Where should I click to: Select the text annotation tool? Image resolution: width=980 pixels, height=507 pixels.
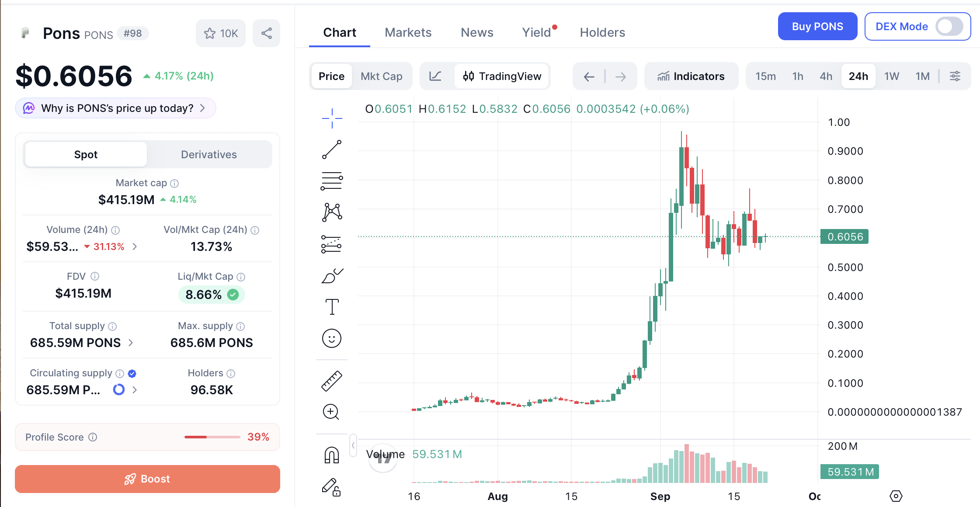pyautogui.click(x=332, y=307)
